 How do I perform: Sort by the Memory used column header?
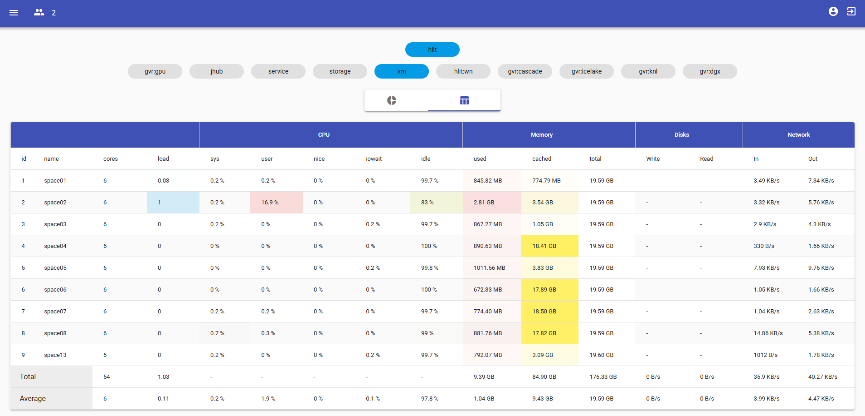coord(480,158)
